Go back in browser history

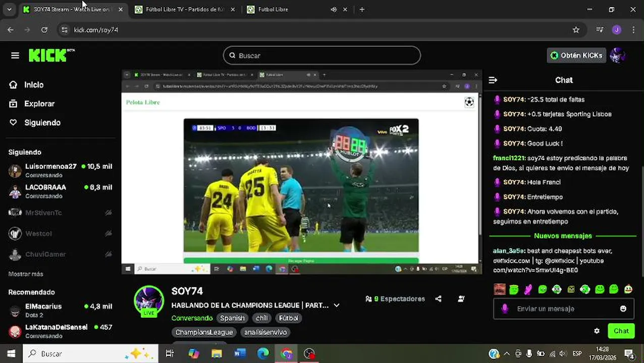tap(11, 30)
